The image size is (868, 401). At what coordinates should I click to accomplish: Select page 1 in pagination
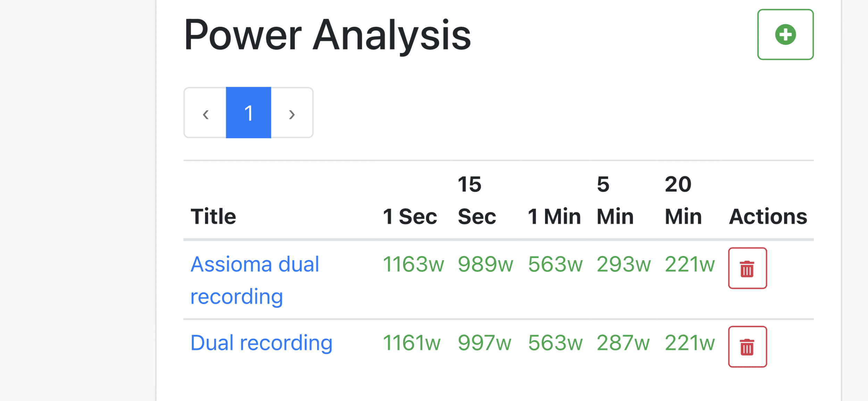(249, 113)
